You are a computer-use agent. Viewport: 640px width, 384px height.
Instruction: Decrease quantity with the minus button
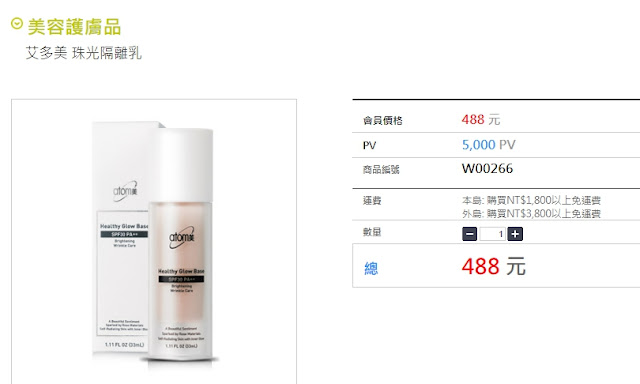tap(469, 234)
